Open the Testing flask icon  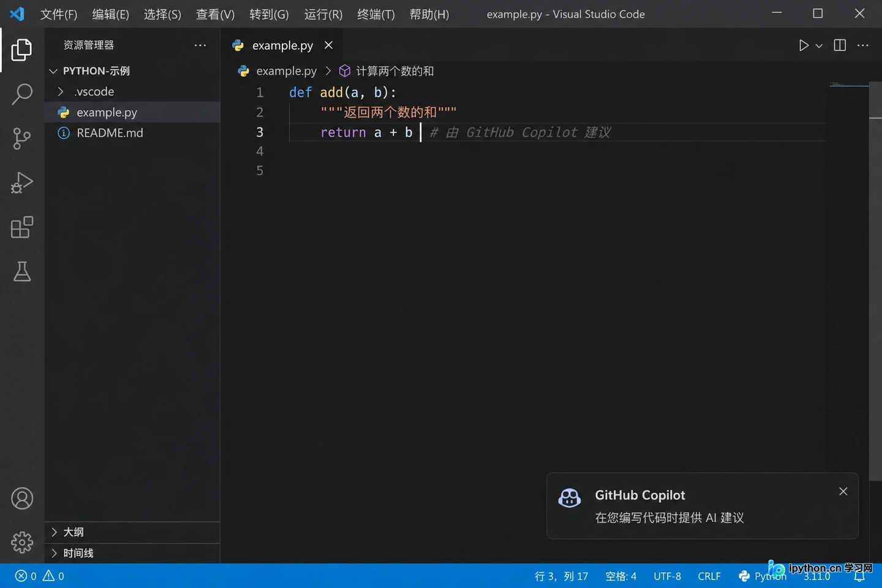tap(22, 271)
